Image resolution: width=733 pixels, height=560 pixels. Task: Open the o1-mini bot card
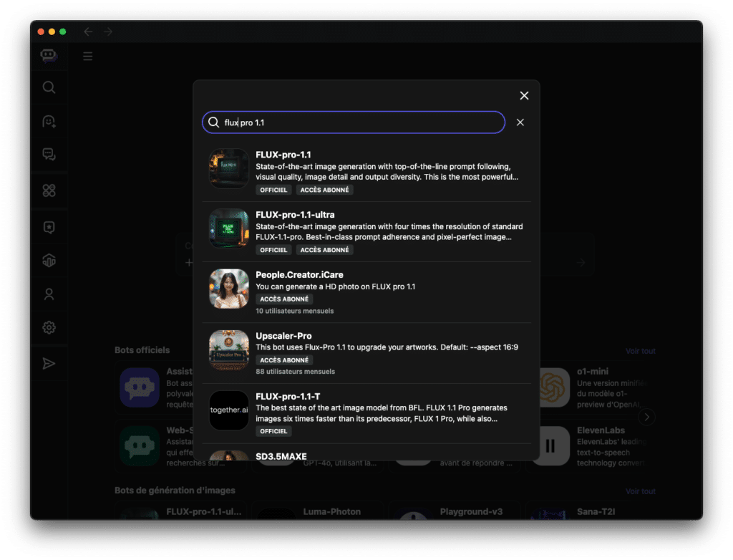591,387
